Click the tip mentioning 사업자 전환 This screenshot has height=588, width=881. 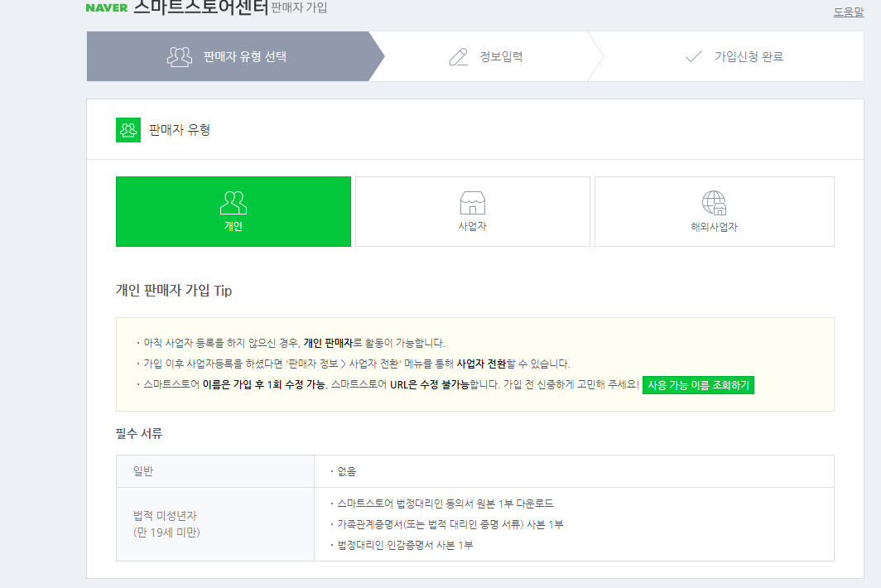pyautogui.click(x=357, y=364)
